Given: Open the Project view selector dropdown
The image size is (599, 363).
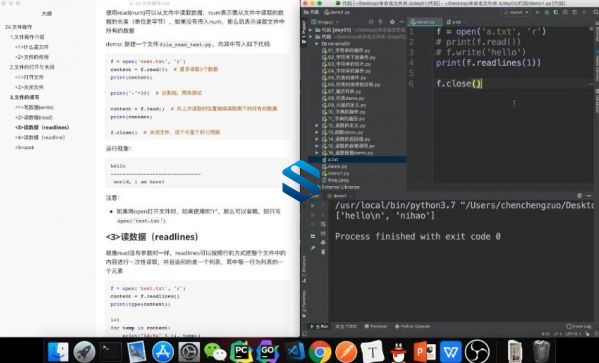Looking at the screenshot, I should click(326, 22).
